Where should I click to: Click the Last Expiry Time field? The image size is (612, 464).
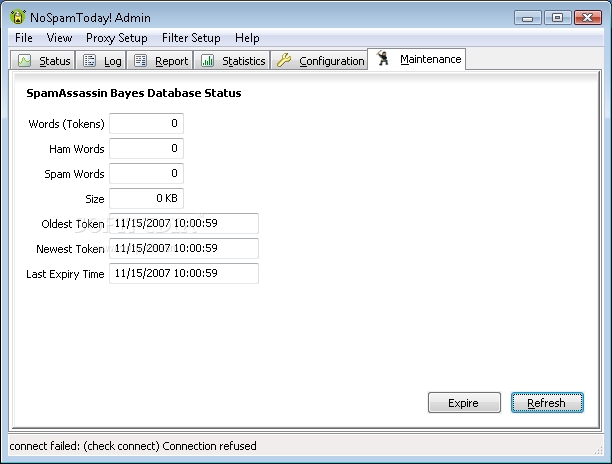pos(184,273)
